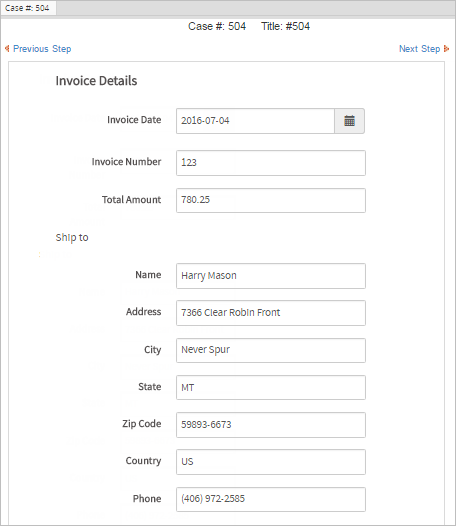Click the Total Amount field
Screen dimensions: 456x526
point(271,200)
